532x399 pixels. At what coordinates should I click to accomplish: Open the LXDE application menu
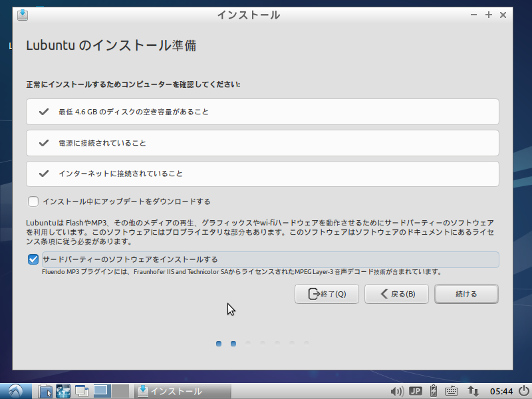coord(13,391)
